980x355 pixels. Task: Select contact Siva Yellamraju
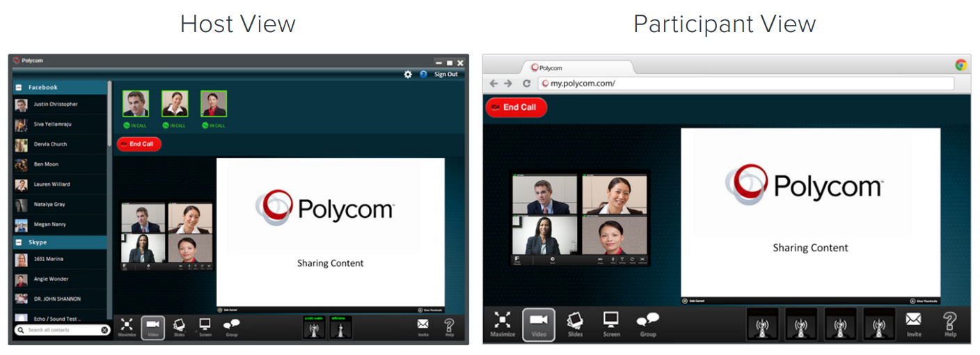pyautogui.click(x=60, y=124)
